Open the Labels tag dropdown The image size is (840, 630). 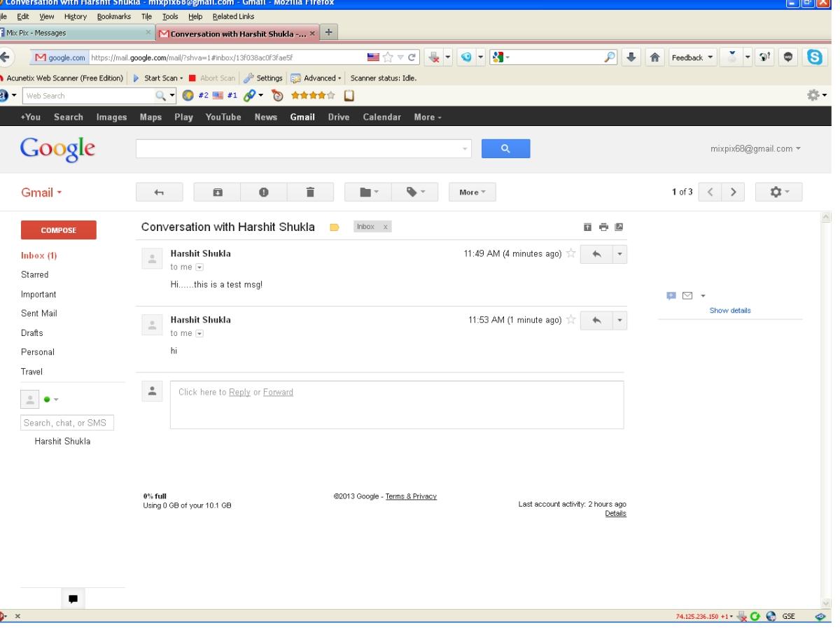[x=414, y=192]
